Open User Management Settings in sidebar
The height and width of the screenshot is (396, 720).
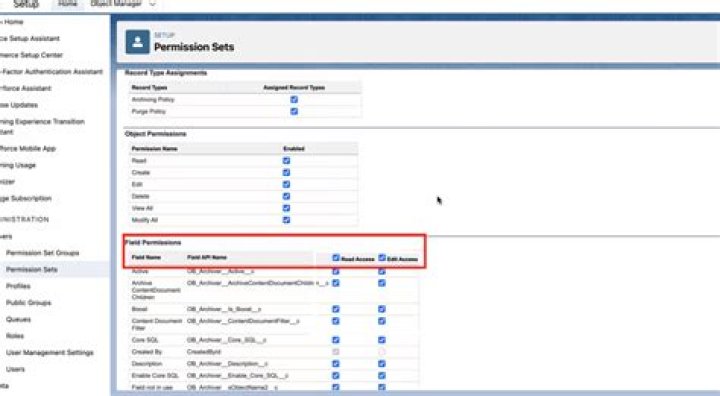(x=50, y=352)
